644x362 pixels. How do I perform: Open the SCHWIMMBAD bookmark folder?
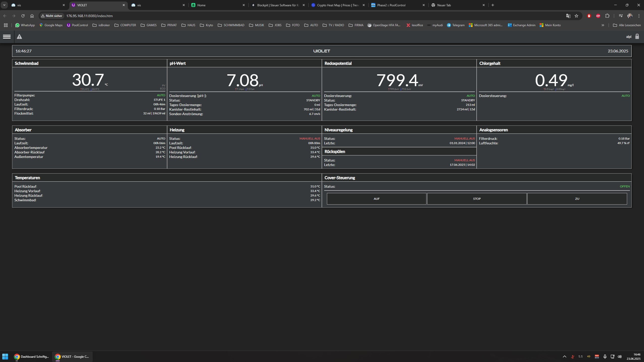(x=231, y=25)
